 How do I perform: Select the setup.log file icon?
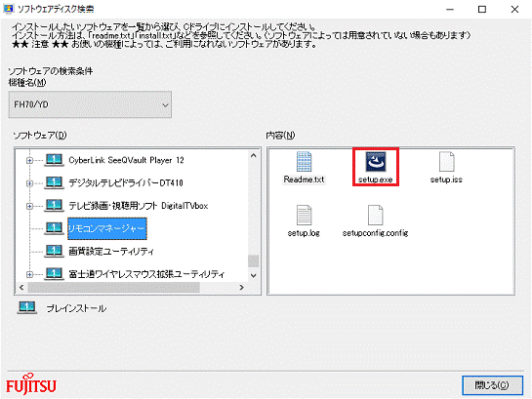tap(304, 216)
